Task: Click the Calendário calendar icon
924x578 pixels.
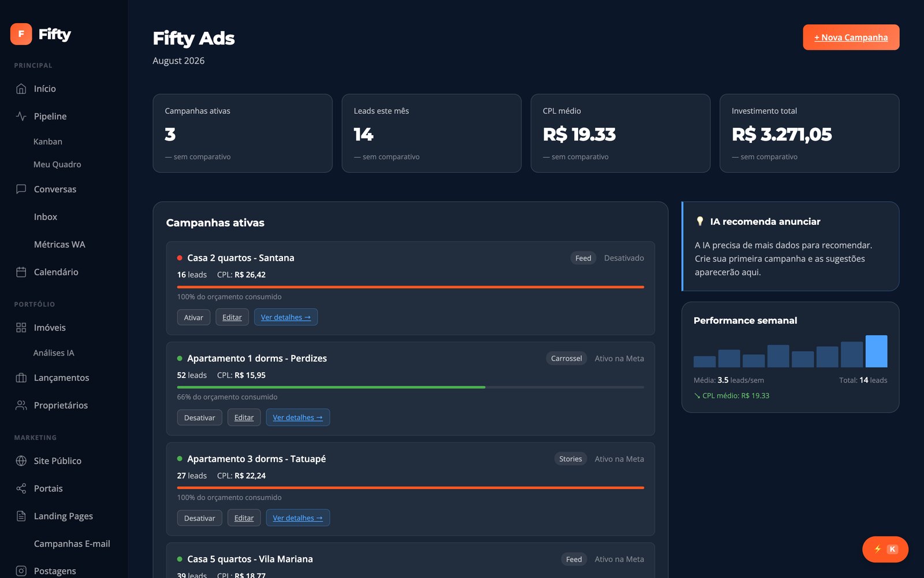Action: (x=21, y=272)
